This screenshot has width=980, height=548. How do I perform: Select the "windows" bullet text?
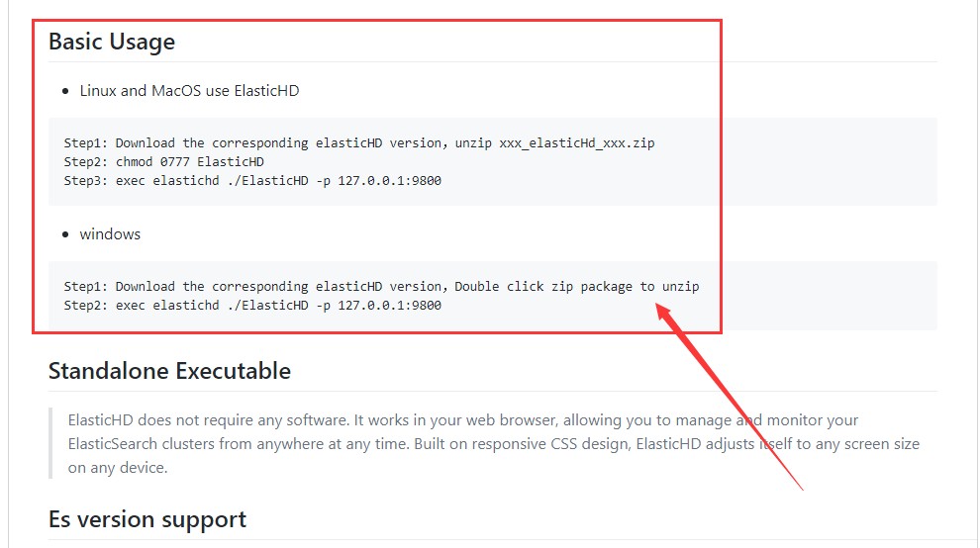(x=110, y=234)
